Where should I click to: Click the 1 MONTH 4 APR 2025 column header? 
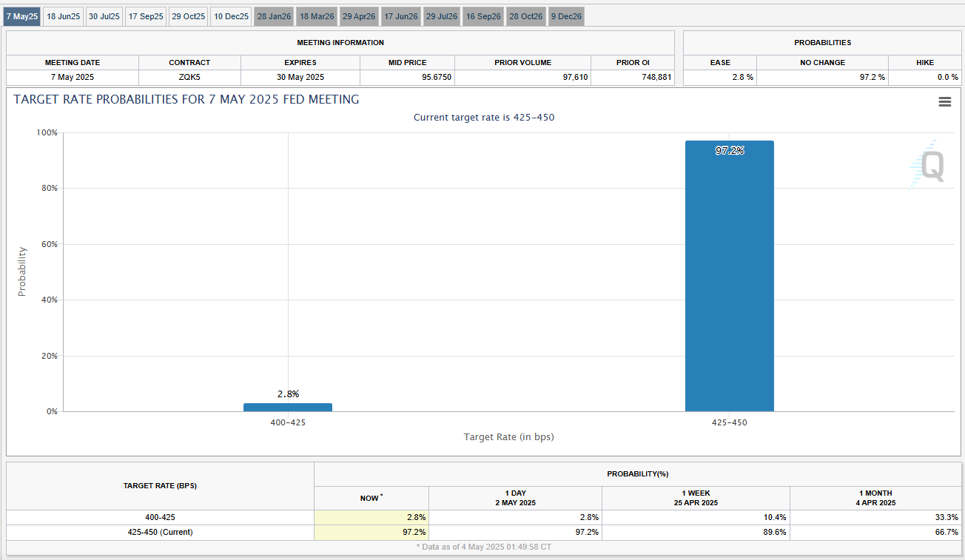pos(877,498)
